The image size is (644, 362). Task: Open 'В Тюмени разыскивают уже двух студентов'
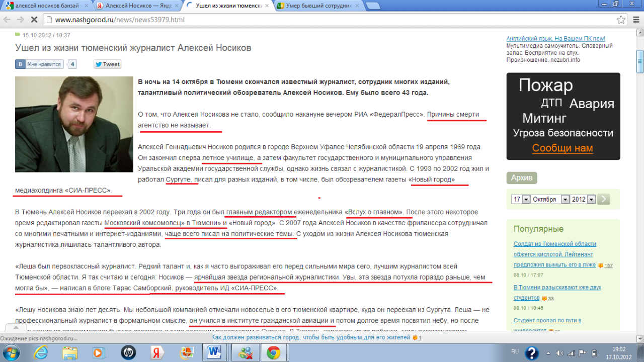[x=557, y=293]
